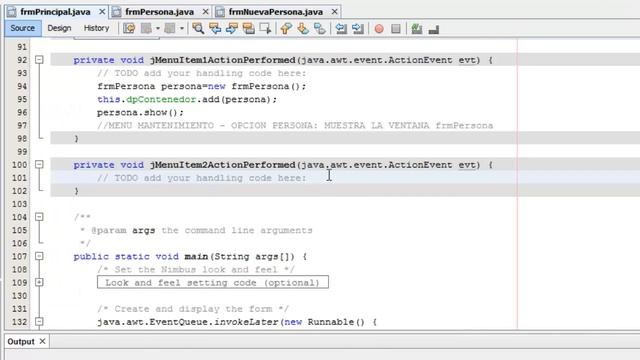Switch to Design view
The image size is (640, 360).
pyautogui.click(x=59, y=28)
